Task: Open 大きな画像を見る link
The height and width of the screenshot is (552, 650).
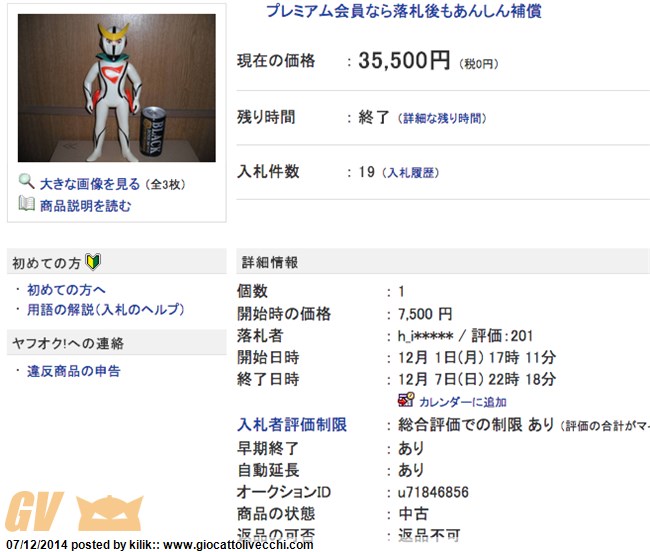Action: tap(90, 184)
